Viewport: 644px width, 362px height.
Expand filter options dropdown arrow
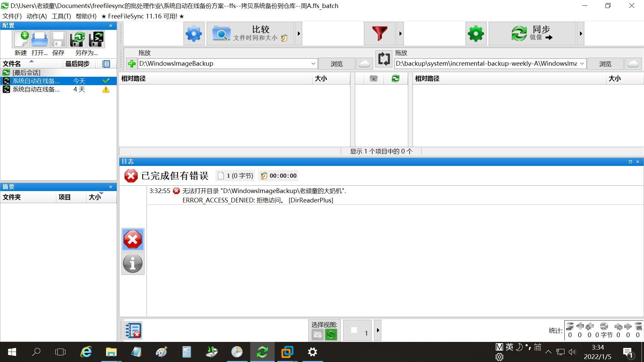[x=400, y=34]
